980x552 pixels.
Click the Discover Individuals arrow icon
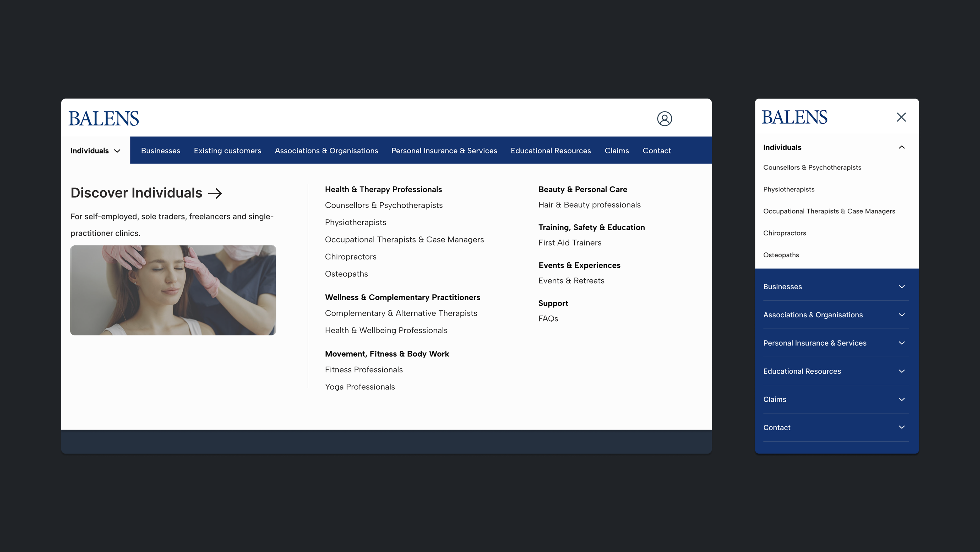(215, 193)
